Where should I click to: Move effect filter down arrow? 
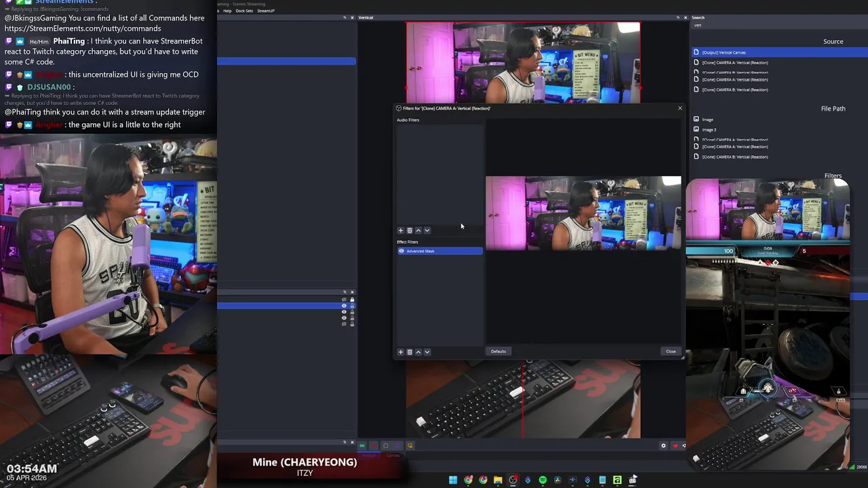[x=427, y=352]
